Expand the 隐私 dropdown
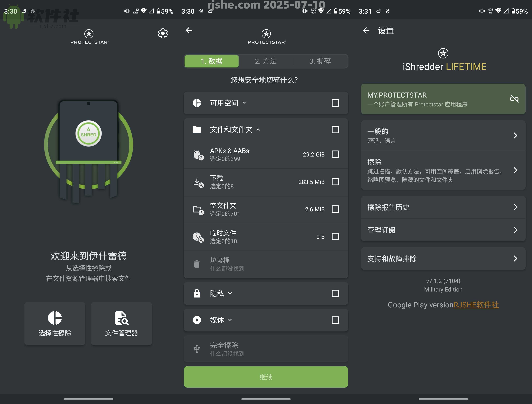This screenshot has width=532, height=404. coord(230,293)
